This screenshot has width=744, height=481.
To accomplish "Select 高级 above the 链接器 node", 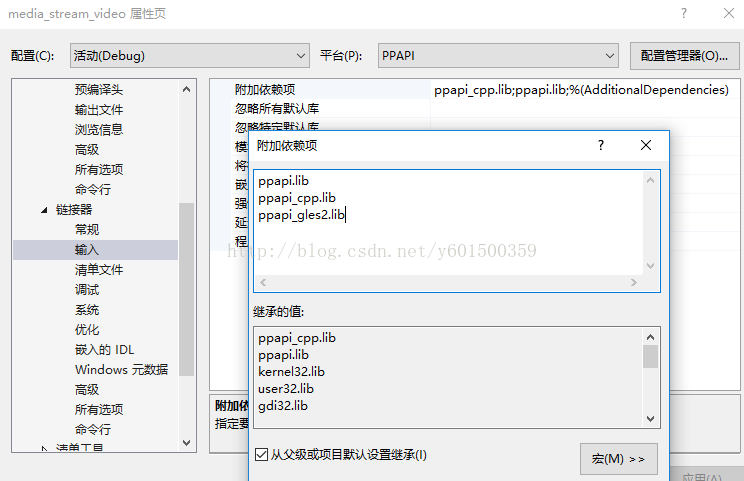I will coord(87,149).
